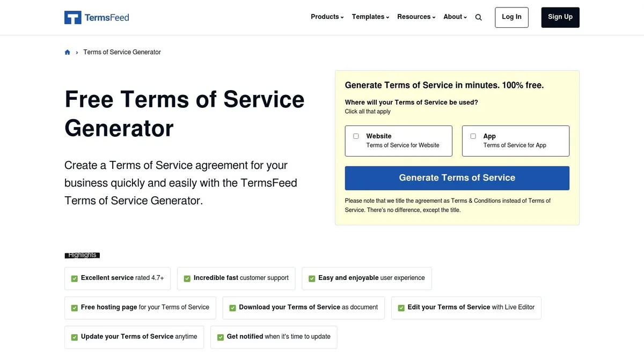Click 'Generate Terms of Service in minutes' heading
This screenshot has height=362, width=644.
[x=444, y=85]
